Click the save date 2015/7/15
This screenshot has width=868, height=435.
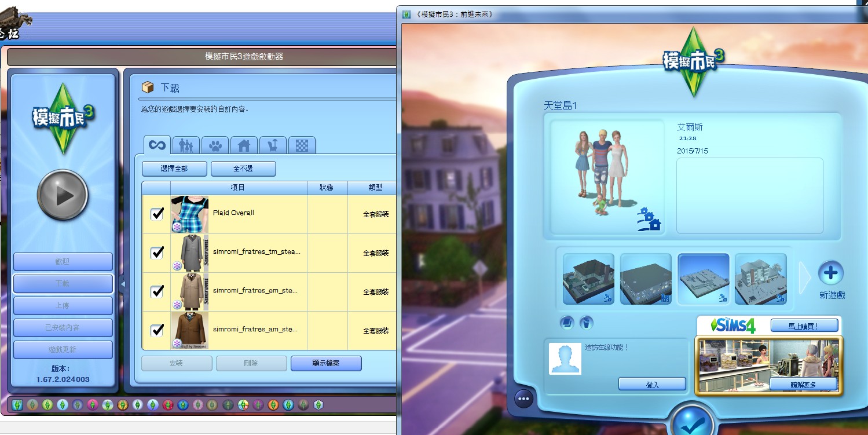tap(693, 151)
